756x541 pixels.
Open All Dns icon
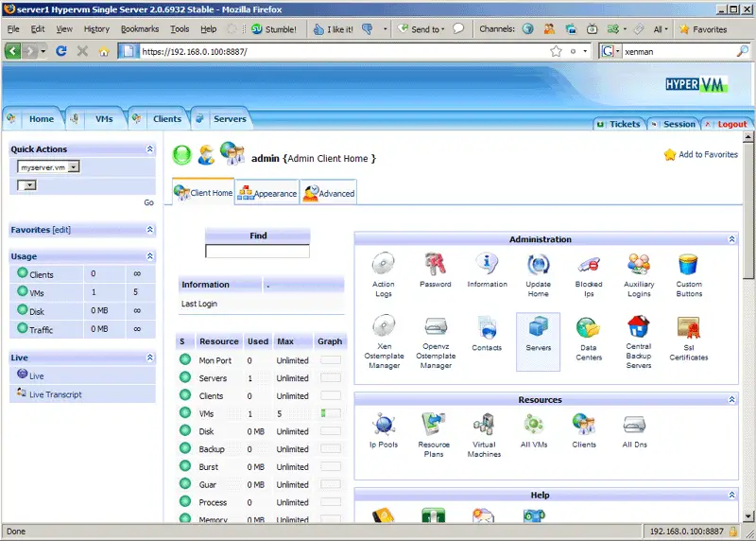(634, 430)
